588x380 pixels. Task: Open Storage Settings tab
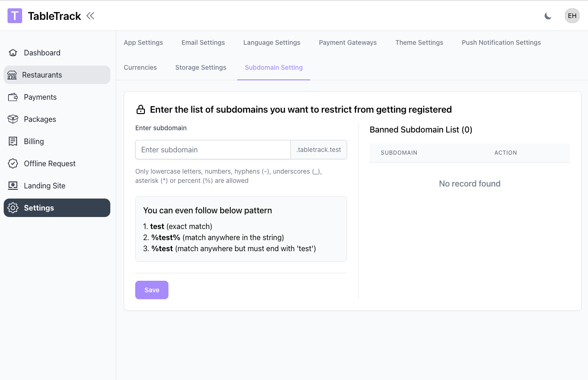[201, 67]
